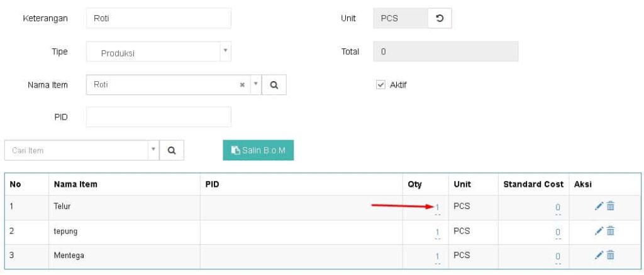Clear the Nama Item selection (x)

click(x=242, y=85)
